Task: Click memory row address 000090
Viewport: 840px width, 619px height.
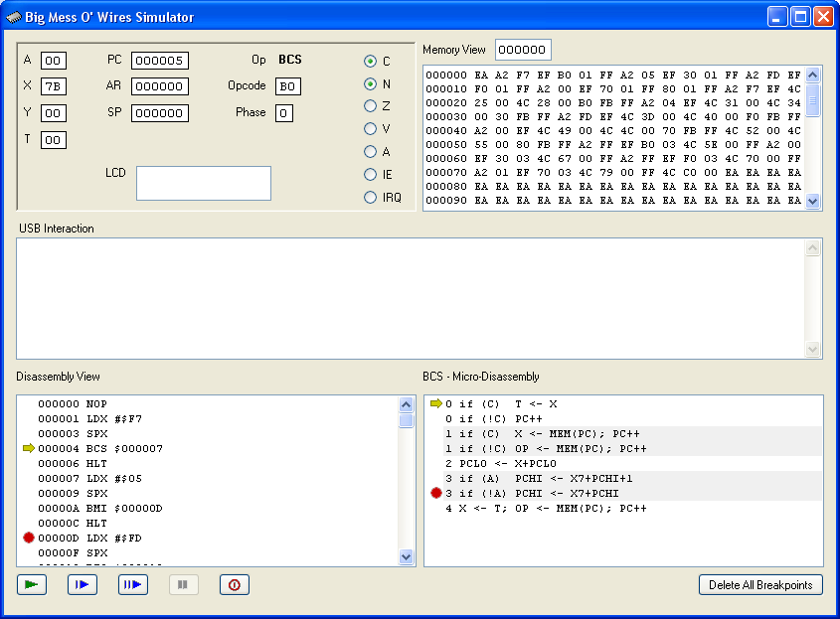Action: (x=446, y=201)
